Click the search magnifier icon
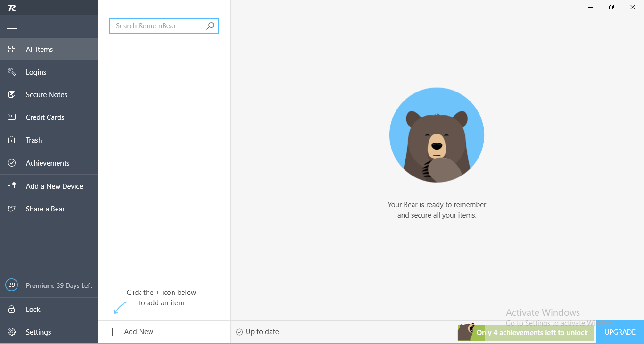 [210, 26]
